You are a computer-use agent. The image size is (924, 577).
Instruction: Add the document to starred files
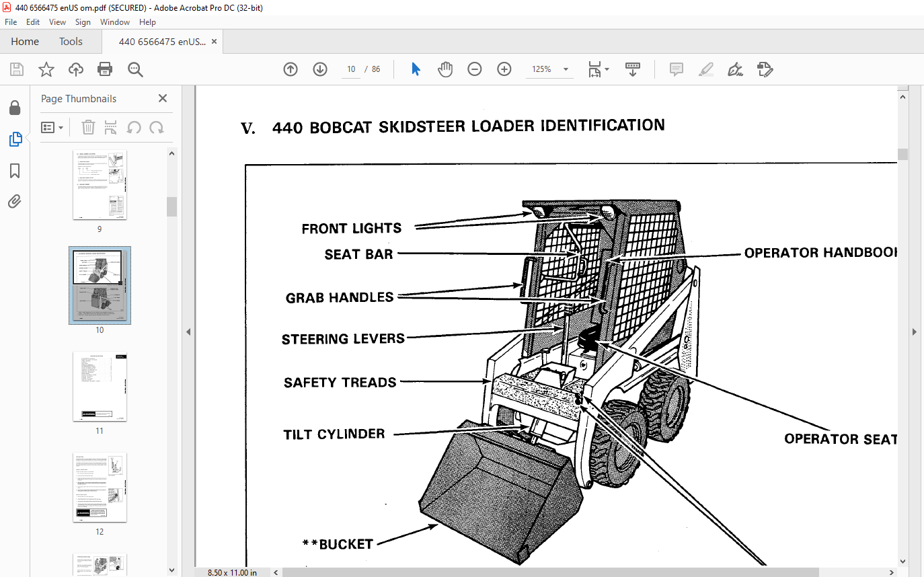pos(46,69)
